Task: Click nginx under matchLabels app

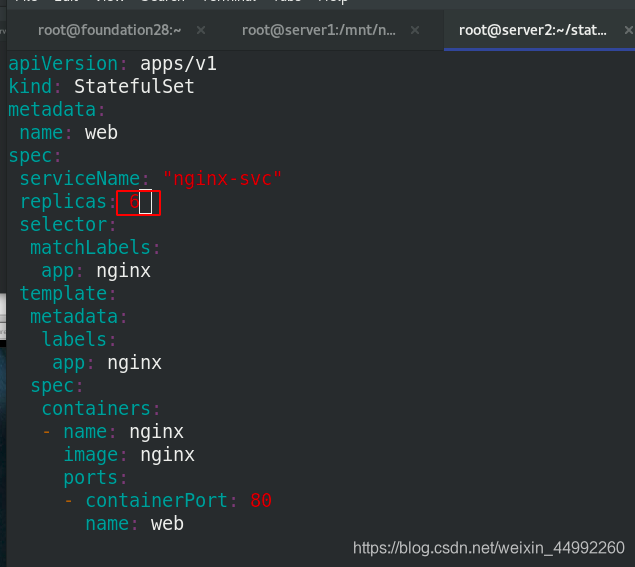Action: (x=124, y=271)
